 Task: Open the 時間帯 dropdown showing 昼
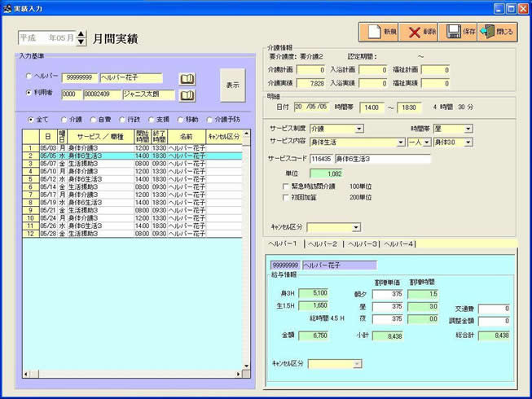click(468, 129)
